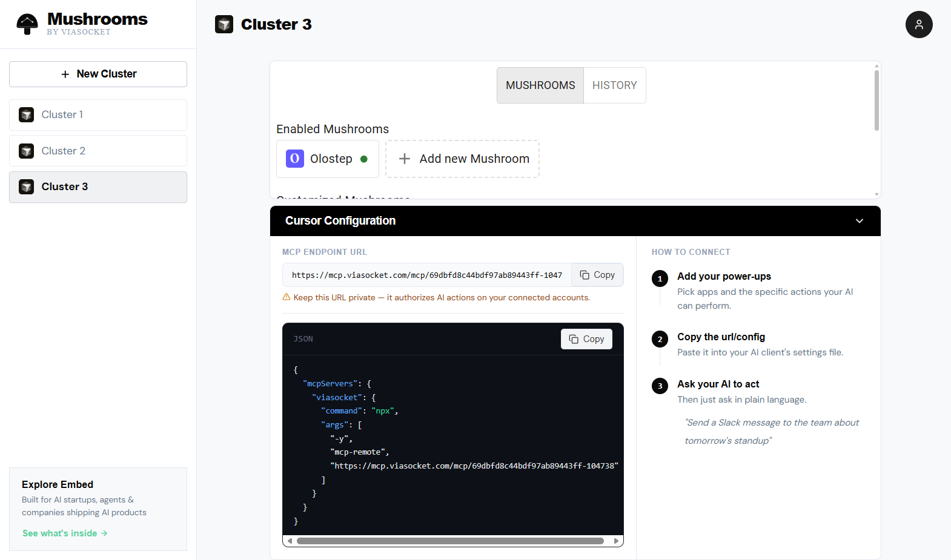Click the arrow icon after See what's inside
The image size is (951, 560).
click(x=104, y=533)
